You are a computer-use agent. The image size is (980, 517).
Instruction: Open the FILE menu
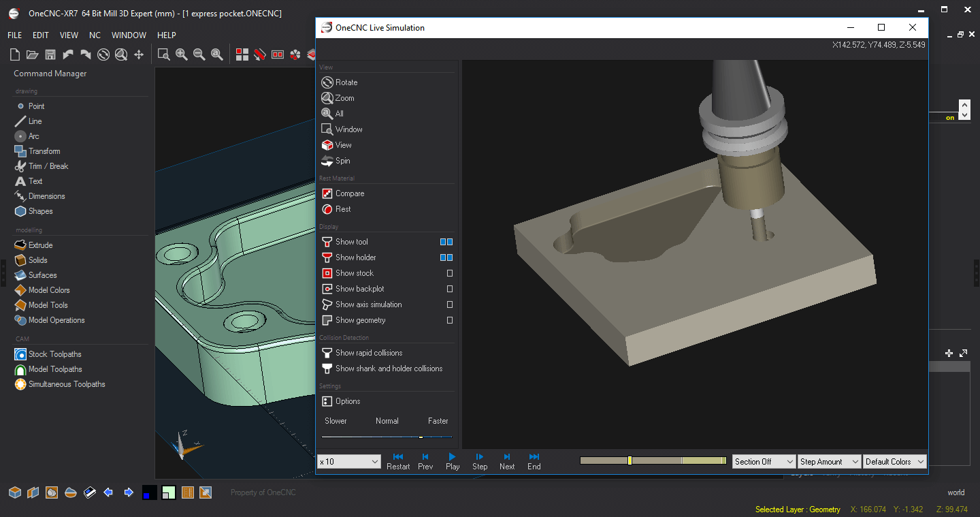(x=14, y=35)
